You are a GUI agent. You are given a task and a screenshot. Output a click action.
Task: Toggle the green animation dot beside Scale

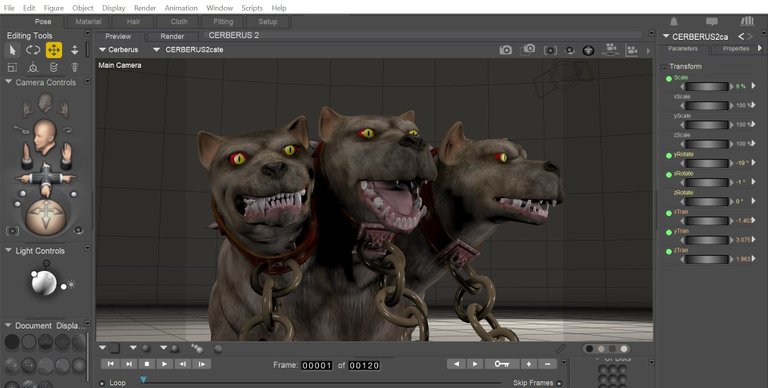(x=669, y=78)
